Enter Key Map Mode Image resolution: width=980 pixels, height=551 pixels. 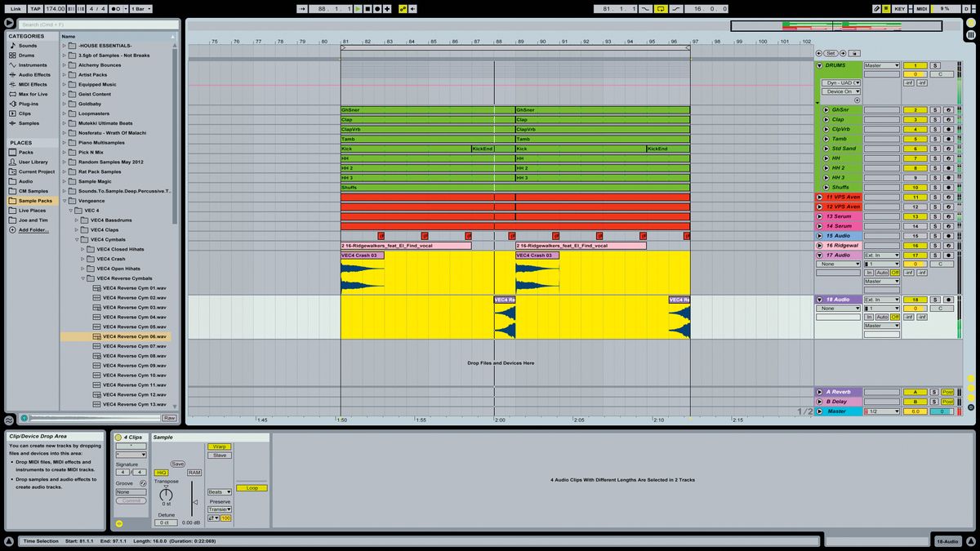[901, 8]
